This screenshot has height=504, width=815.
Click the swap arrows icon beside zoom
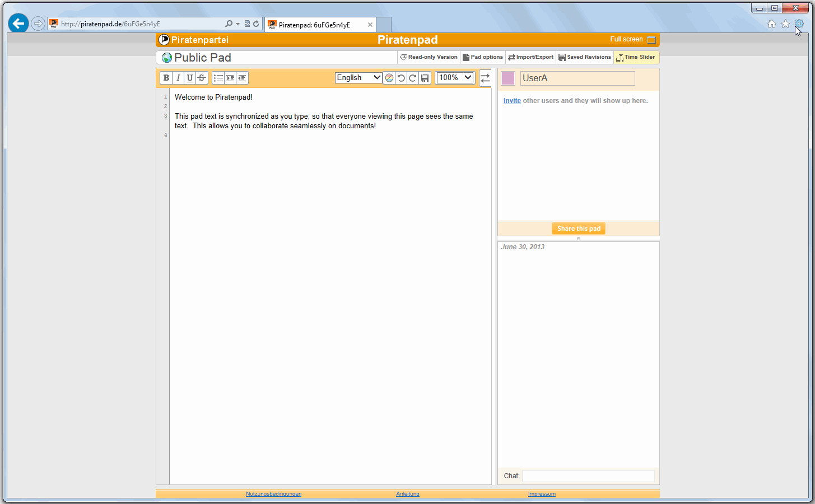tap(485, 78)
